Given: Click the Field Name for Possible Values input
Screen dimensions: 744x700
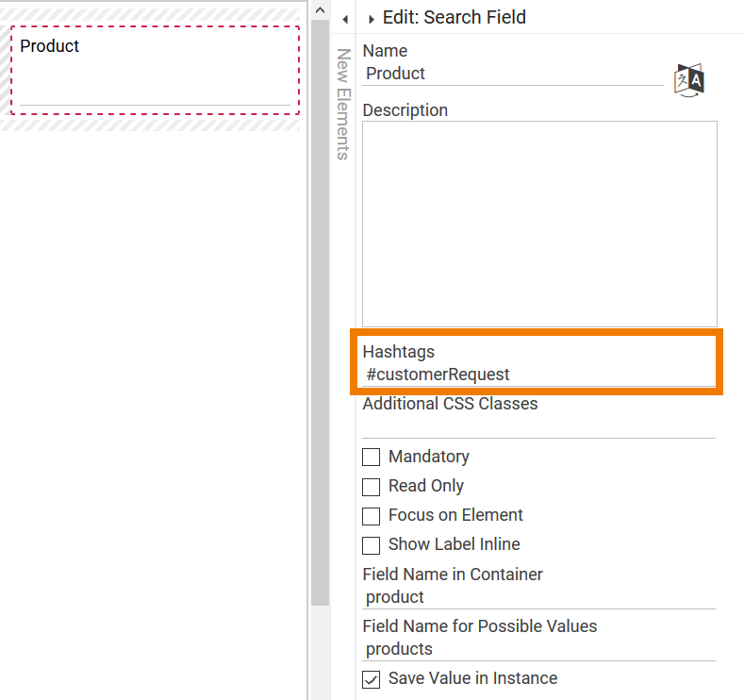Looking at the screenshot, I should point(538,649).
